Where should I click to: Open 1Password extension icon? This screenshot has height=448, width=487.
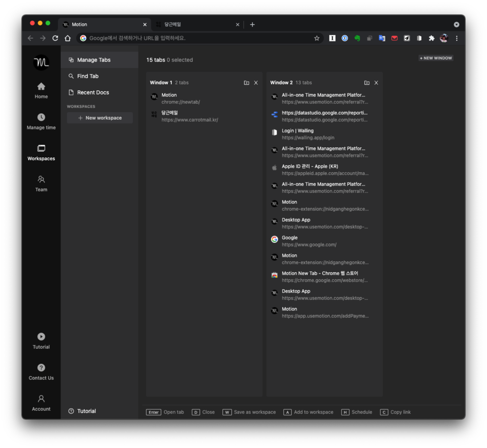345,38
